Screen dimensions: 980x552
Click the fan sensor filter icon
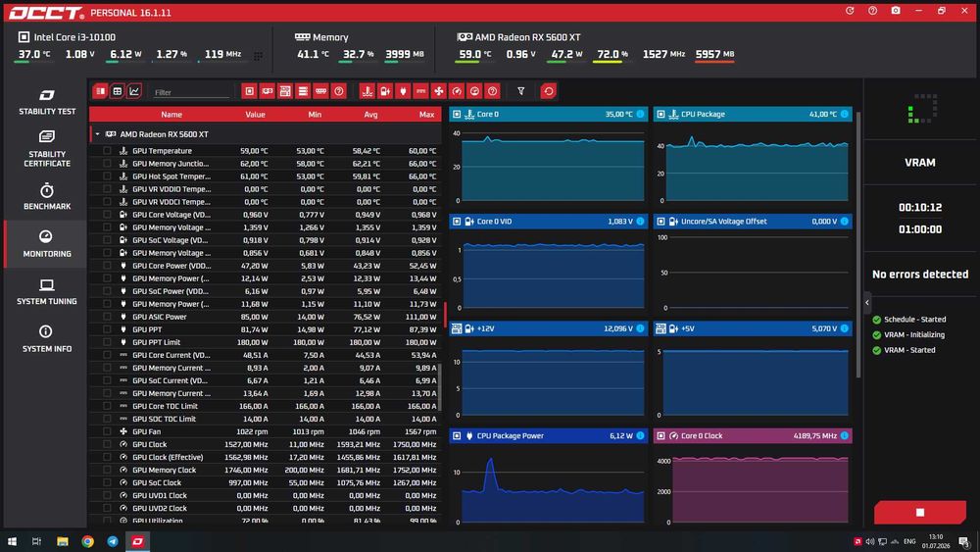pos(439,91)
